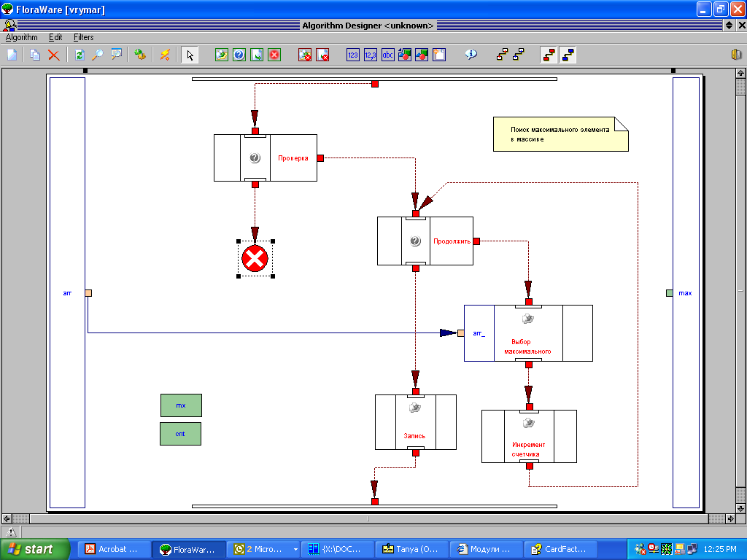The image size is (747, 560).
Task: Click the '123' integer variable icon
Action: coord(353,55)
